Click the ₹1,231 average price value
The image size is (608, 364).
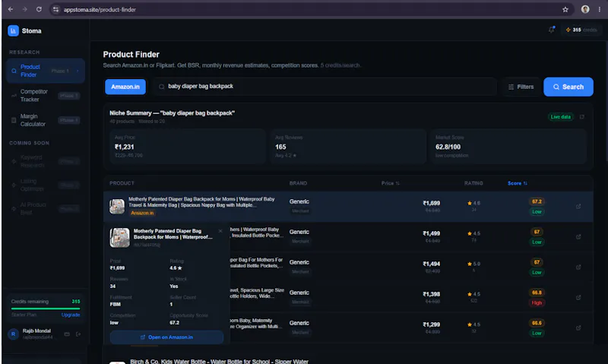[125, 147]
